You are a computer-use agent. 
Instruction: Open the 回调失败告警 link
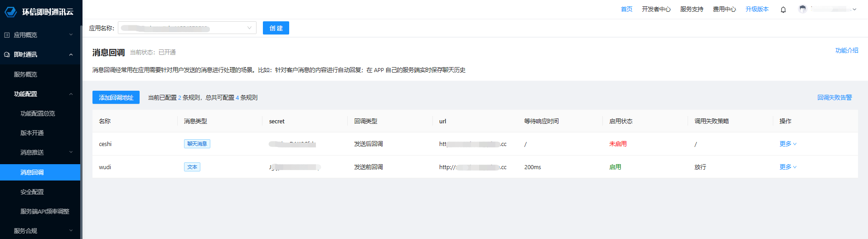coord(834,98)
